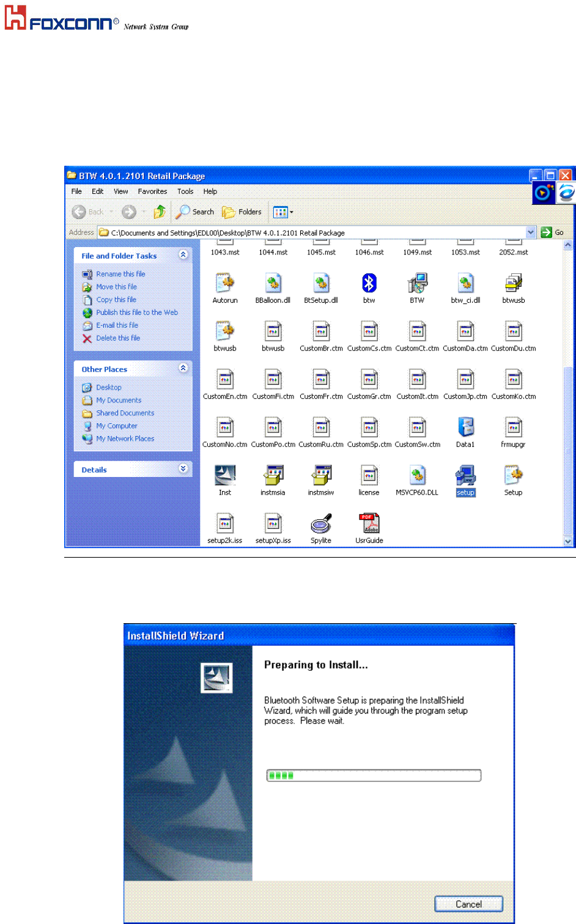Select the 1043.mst file name

point(225,253)
